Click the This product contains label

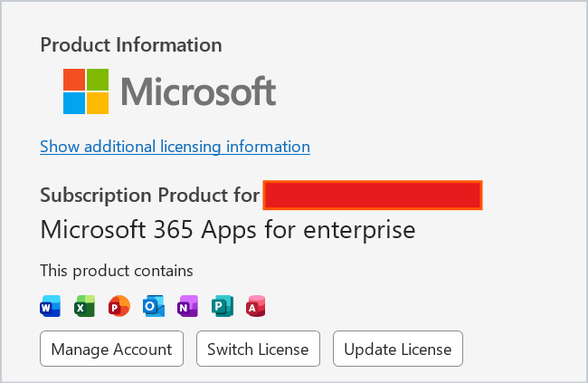pos(117,271)
